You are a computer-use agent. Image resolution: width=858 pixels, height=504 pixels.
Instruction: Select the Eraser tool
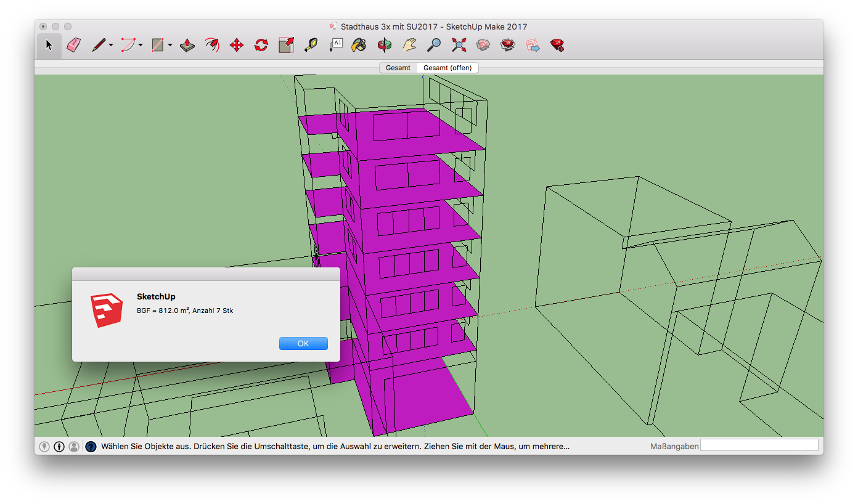74,45
